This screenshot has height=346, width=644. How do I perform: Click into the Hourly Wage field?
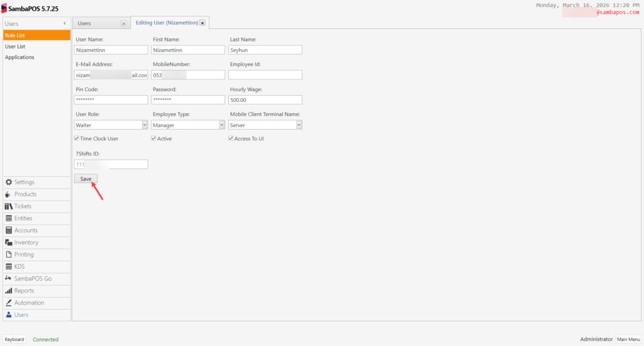[265, 100]
